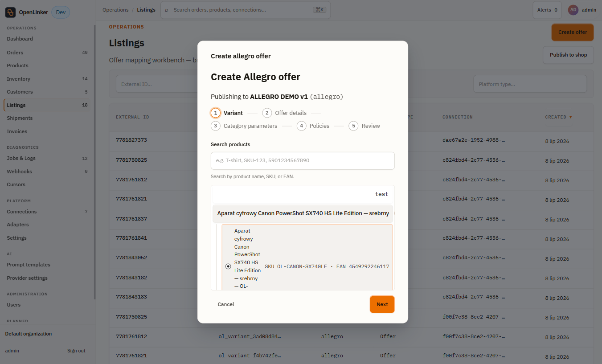Image resolution: width=602 pixels, height=364 pixels.
Task: Open the AD user avatar
Action: click(573, 10)
